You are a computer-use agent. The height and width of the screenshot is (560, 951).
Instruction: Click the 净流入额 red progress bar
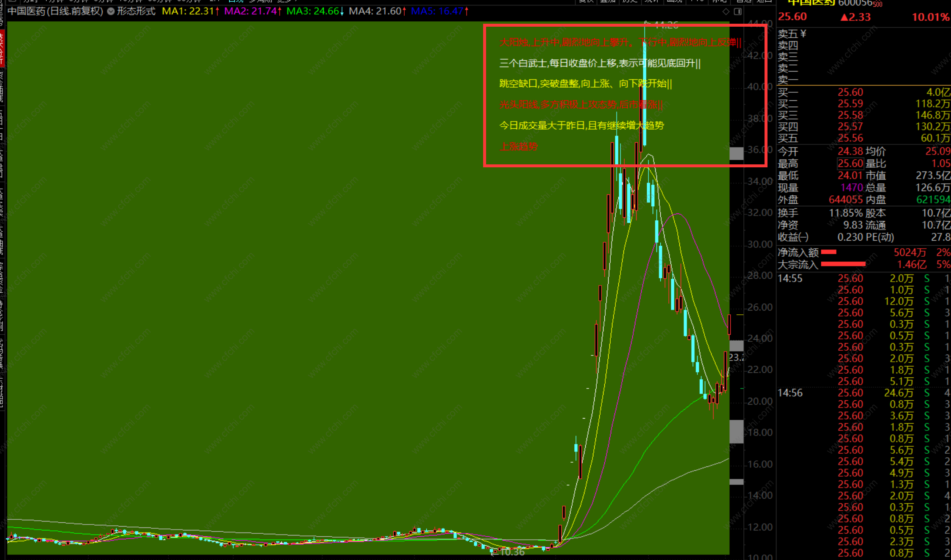pos(829,252)
